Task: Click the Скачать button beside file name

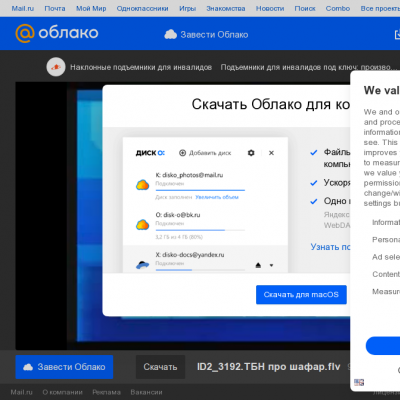Action: 160,367
